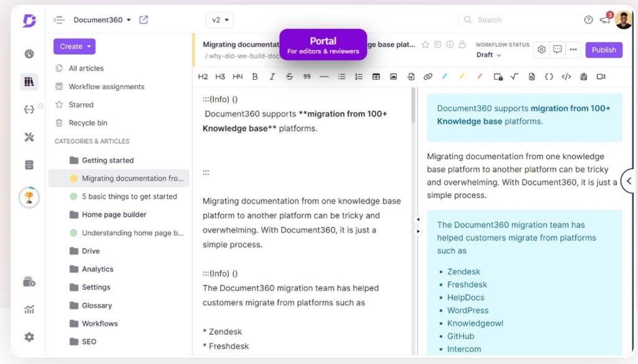Insert private notes block
The width and height of the screenshot is (638, 364).
[x=498, y=77]
